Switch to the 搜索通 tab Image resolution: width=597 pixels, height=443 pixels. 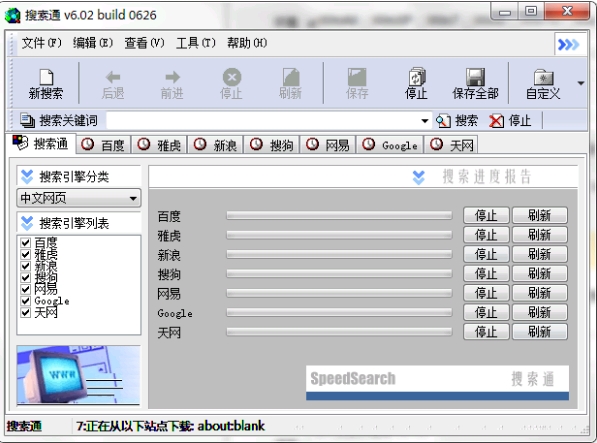(x=41, y=143)
